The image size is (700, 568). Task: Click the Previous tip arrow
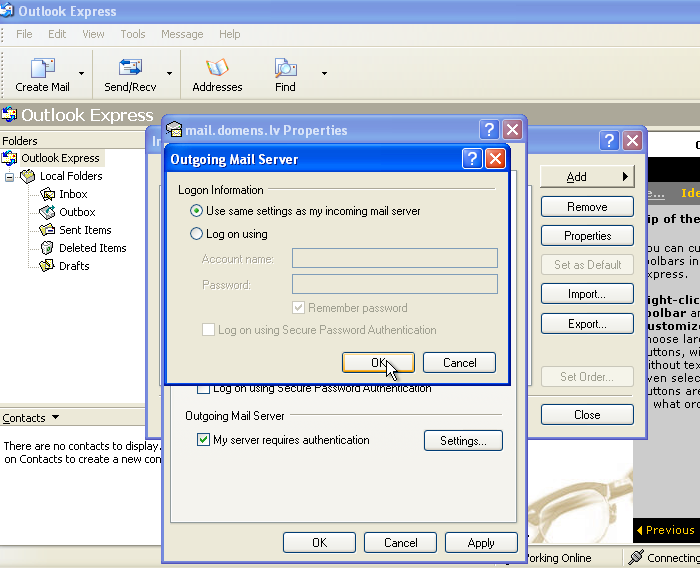click(x=639, y=530)
